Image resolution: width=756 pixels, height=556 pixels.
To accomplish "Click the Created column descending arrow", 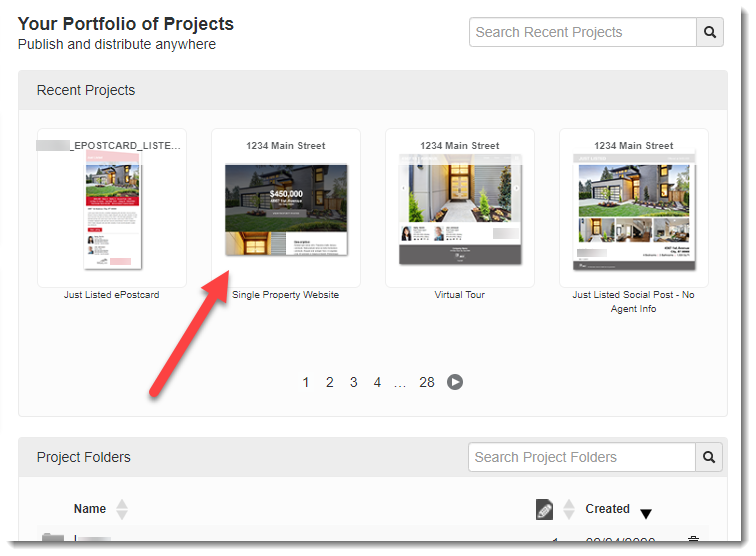I will coord(646,514).
